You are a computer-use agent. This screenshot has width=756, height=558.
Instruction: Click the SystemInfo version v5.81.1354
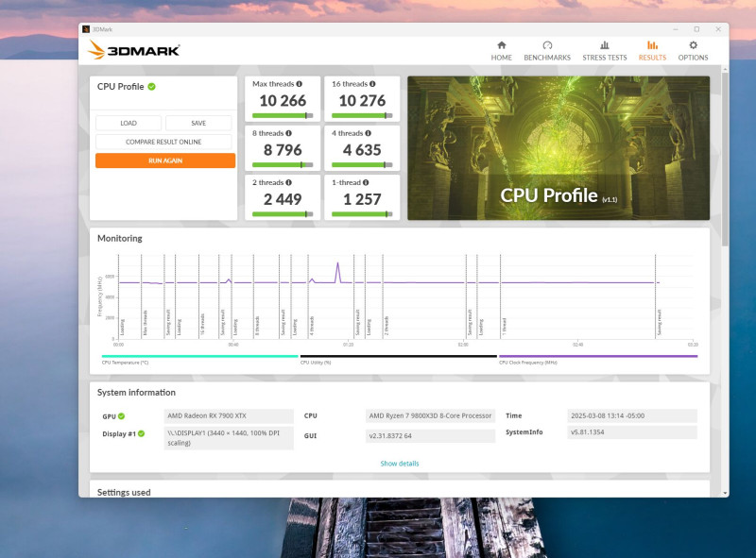[x=632, y=432]
